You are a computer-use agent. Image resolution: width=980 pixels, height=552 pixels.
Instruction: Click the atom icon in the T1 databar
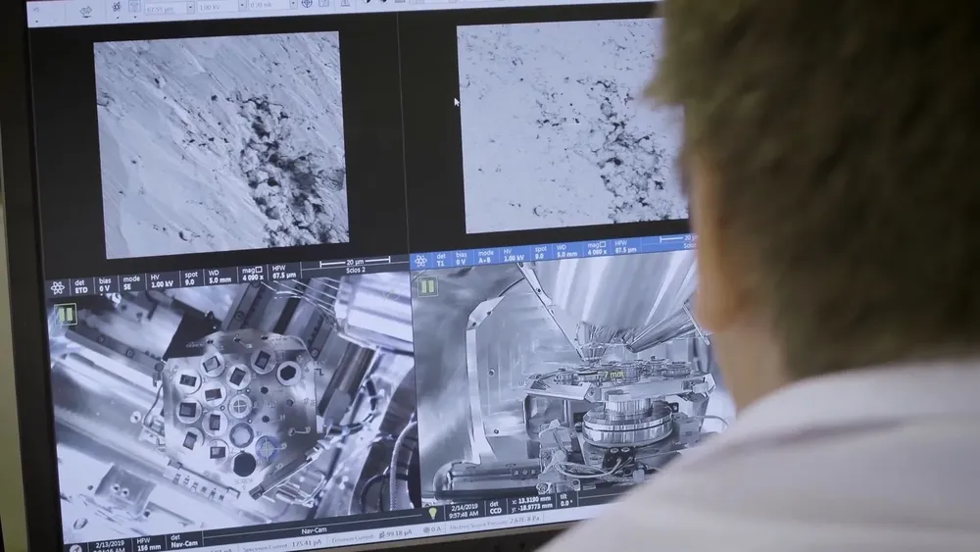pos(420,262)
